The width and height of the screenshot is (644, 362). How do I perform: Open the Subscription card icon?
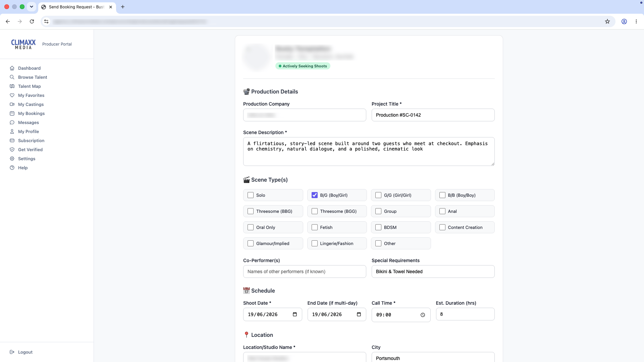(x=12, y=140)
